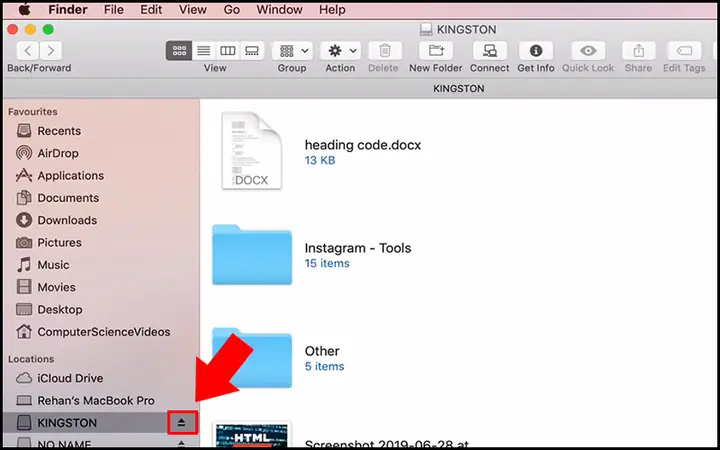Switch to gallery view
Viewport: 720px width, 450px height.
pyautogui.click(x=252, y=51)
